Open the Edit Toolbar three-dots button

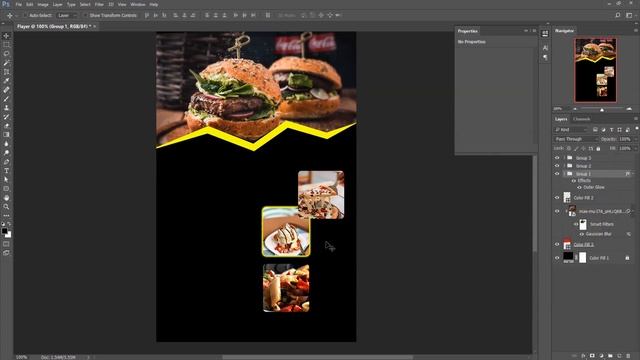click(6, 216)
